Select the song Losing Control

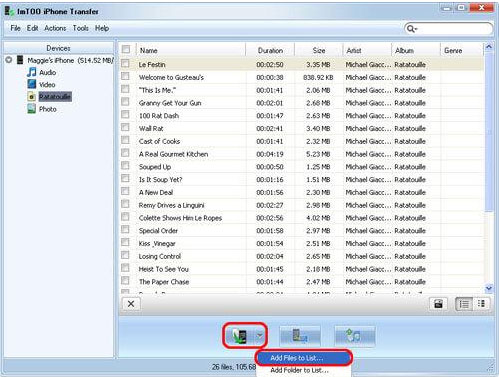click(160, 256)
